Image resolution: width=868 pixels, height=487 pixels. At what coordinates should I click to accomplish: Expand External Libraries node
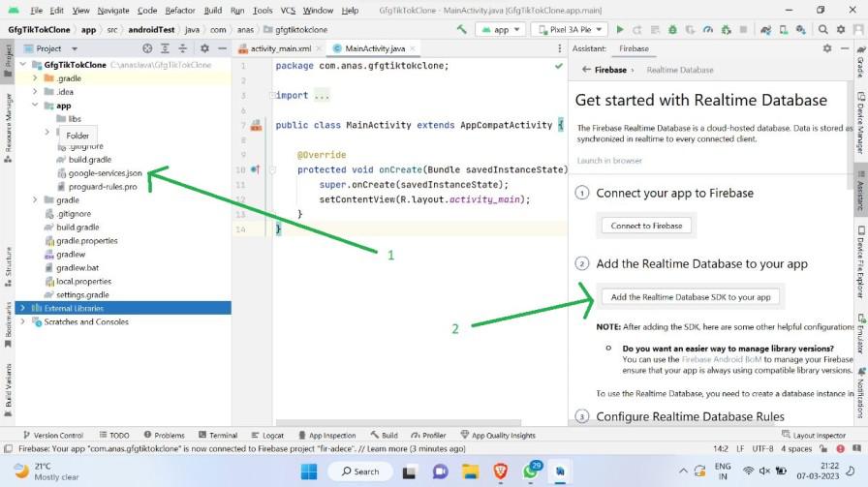(22, 308)
